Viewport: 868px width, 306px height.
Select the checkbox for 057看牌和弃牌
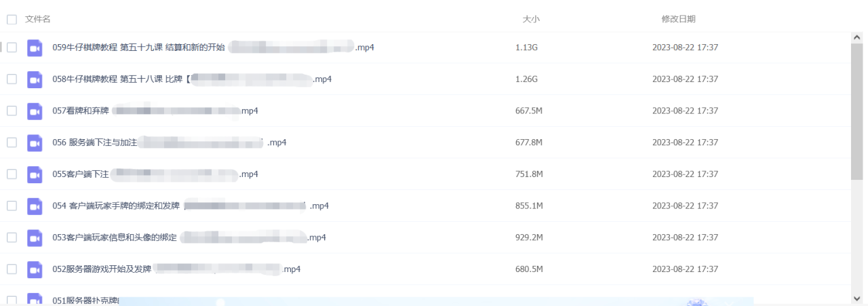pos(12,111)
